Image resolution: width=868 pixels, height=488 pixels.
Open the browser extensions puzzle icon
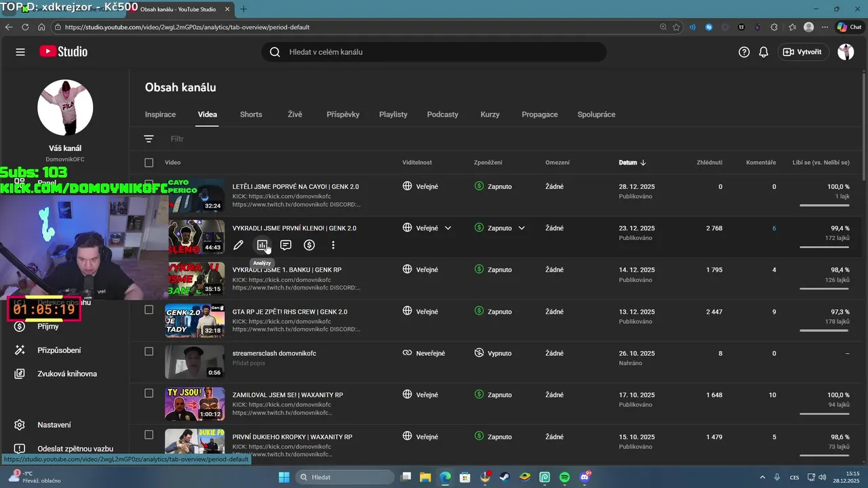pyautogui.click(x=774, y=27)
